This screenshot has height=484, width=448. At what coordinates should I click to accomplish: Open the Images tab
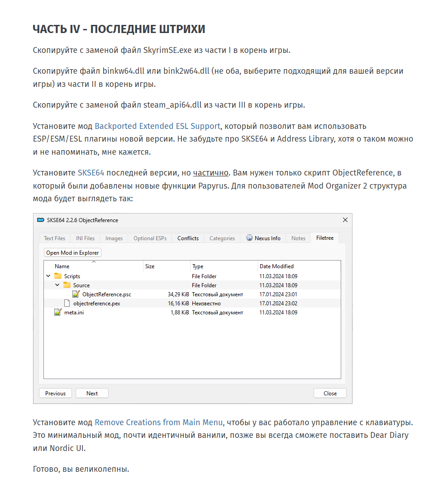[114, 238]
